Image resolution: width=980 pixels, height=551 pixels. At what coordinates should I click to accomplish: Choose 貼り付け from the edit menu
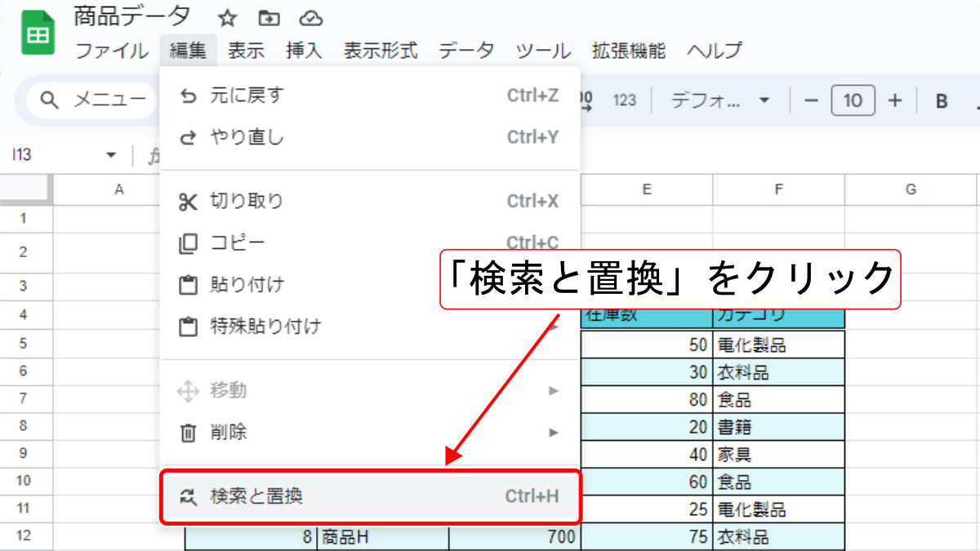pos(369,285)
